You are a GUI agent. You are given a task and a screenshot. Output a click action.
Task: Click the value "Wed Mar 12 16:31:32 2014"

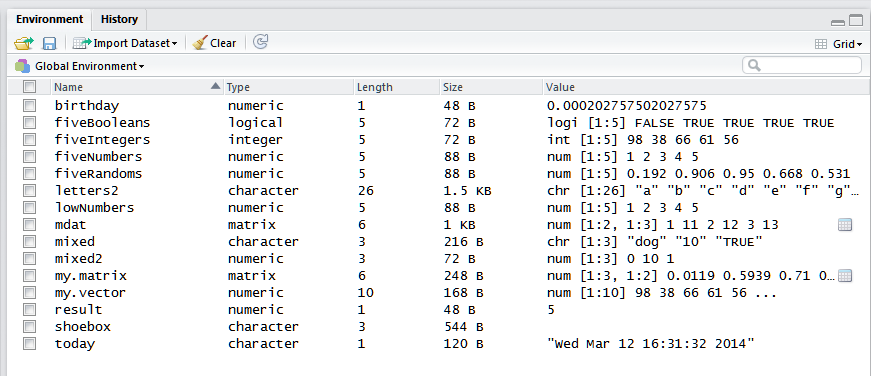pyautogui.click(x=650, y=344)
